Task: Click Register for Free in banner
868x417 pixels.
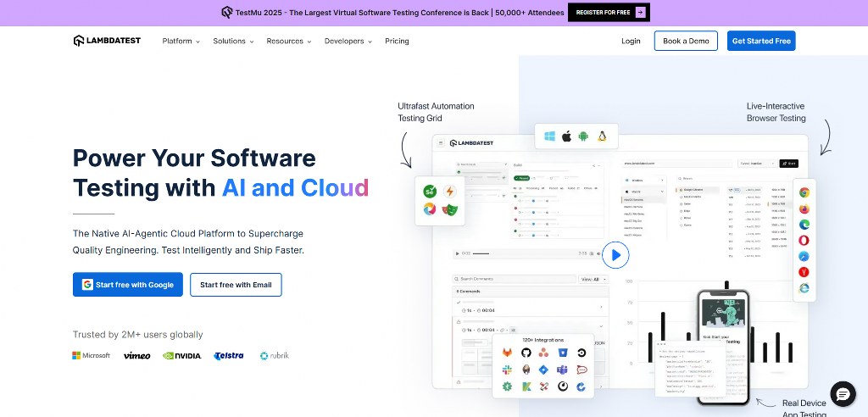Action: (x=609, y=12)
